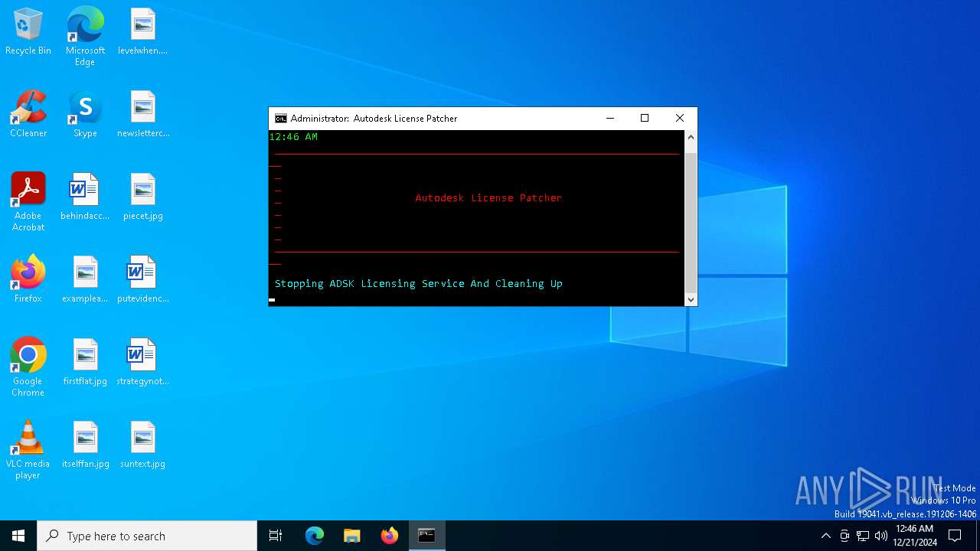Screen dimensions: 980x551
Task: Open the Recycle Bin desktop icon
Action: pyautogui.click(x=28, y=32)
